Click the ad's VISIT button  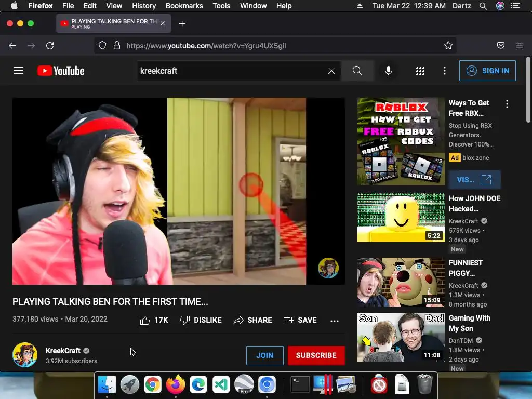pos(474,179)
